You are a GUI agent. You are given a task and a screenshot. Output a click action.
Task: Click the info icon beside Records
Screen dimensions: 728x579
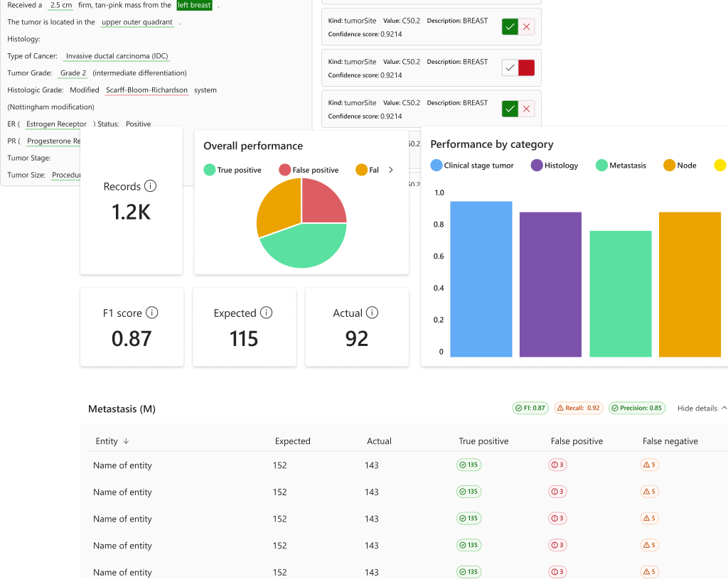151,186
